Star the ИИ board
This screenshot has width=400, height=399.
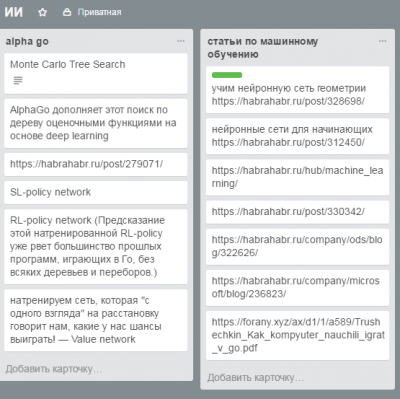pos(42,13)
